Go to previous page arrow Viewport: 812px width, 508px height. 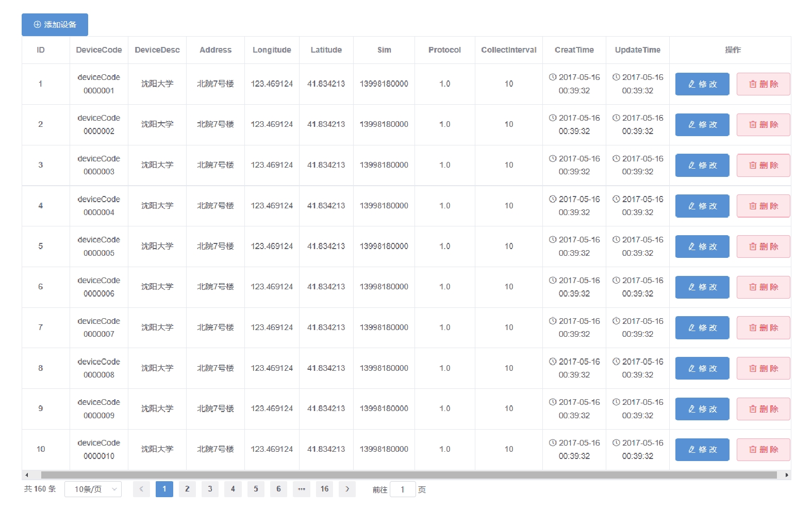pyautogui.click(x=141, y=489)
